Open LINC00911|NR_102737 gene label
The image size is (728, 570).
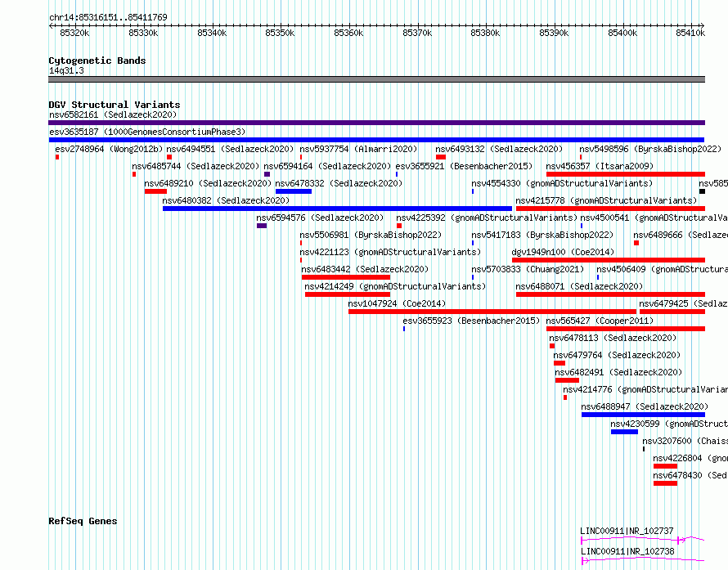coord(627,531)
